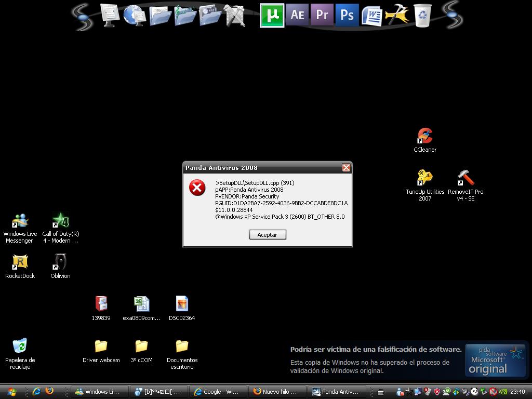Open Microsoft Word from the dock
This screenshot has width=532, height=399.
pyautogui.click(x=372, y=16)
